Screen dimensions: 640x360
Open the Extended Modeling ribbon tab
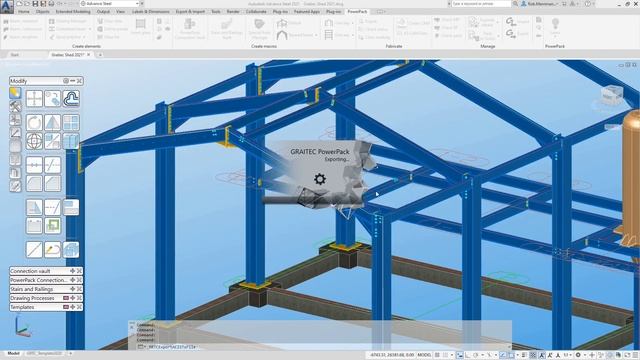(x=73, y=12)
